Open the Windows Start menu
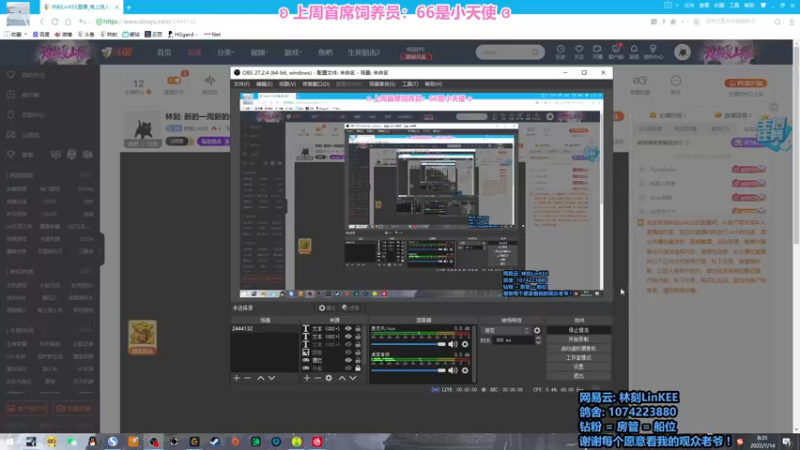Image resolution: width=800 pixels, height=450 pixels. tap(10, 441)
